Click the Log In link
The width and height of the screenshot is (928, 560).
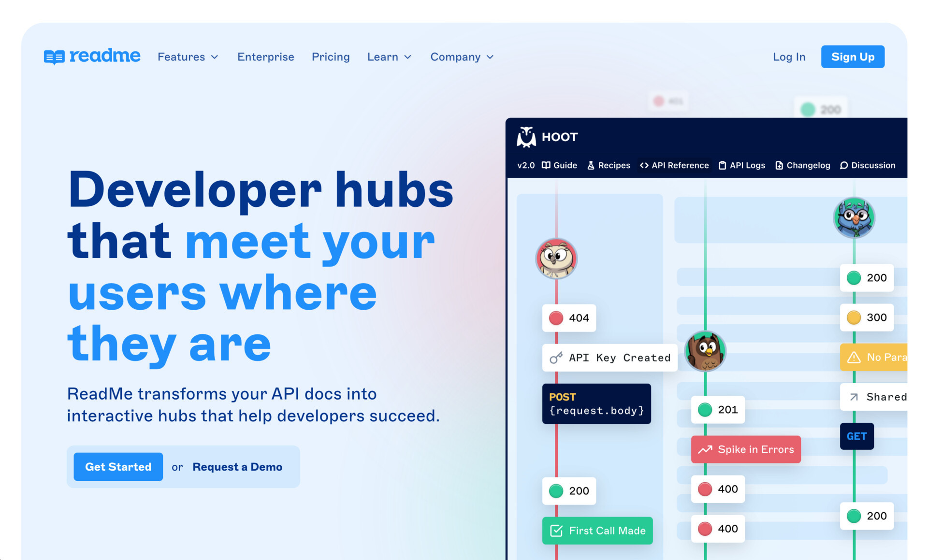click(789, 57)
